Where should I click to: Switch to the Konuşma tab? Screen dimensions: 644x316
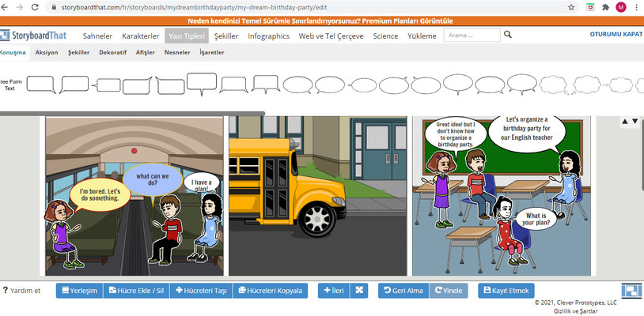pyautogui.click(x=13, y=52)
